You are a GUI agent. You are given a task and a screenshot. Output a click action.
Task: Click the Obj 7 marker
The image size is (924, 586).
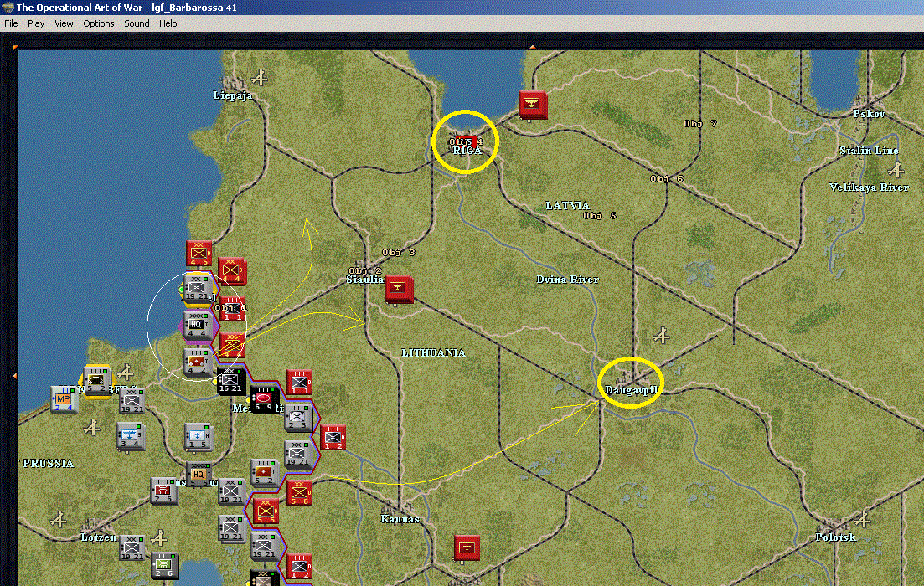pyautogui.click(x=700, y=124)
